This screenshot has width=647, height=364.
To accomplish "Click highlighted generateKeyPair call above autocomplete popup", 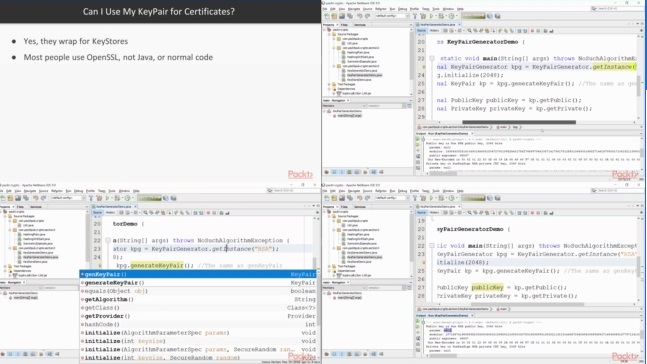I will [x=157, y=265].
